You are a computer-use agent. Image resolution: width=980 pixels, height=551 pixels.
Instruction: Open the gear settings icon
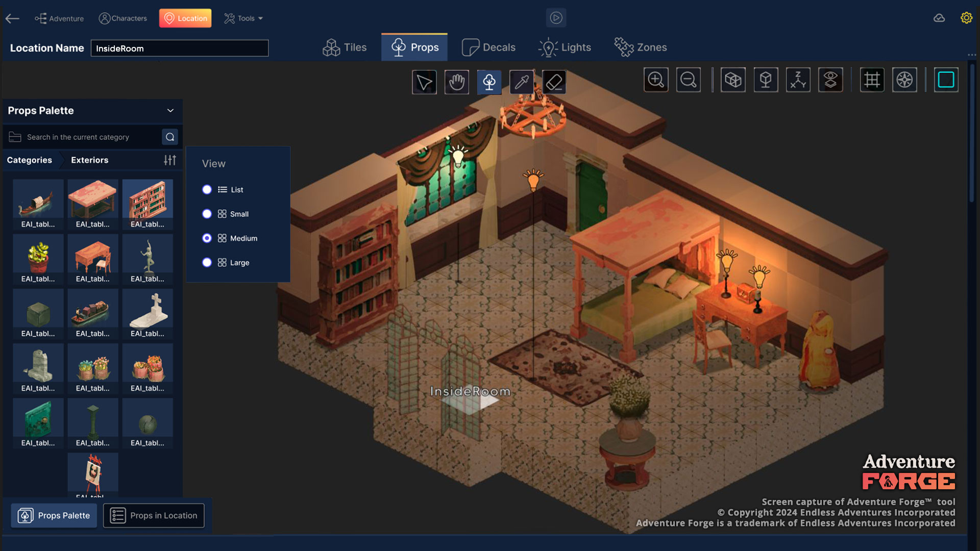(x=966, y=18)
